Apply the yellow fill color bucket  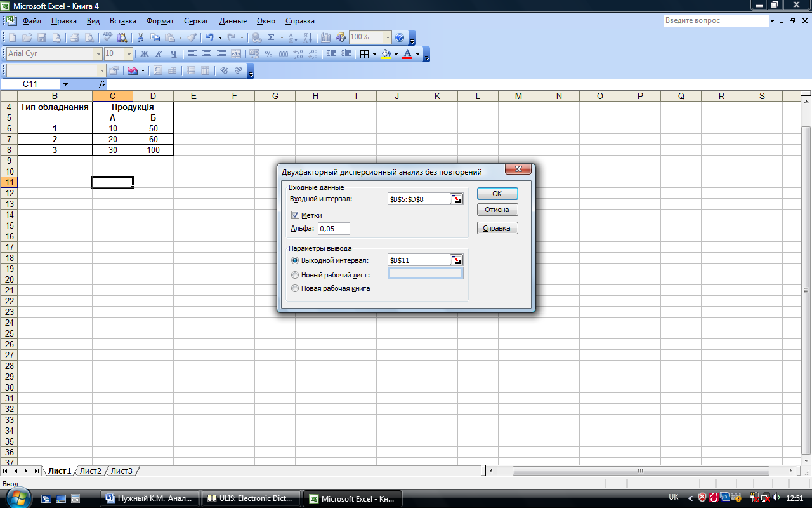[x=385, y=54]
